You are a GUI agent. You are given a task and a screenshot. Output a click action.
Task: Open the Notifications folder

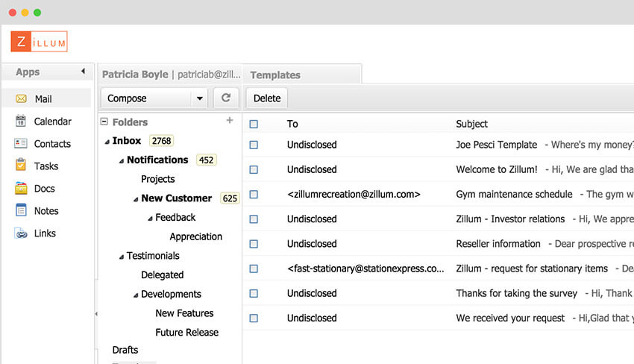[x=157, y=160]
